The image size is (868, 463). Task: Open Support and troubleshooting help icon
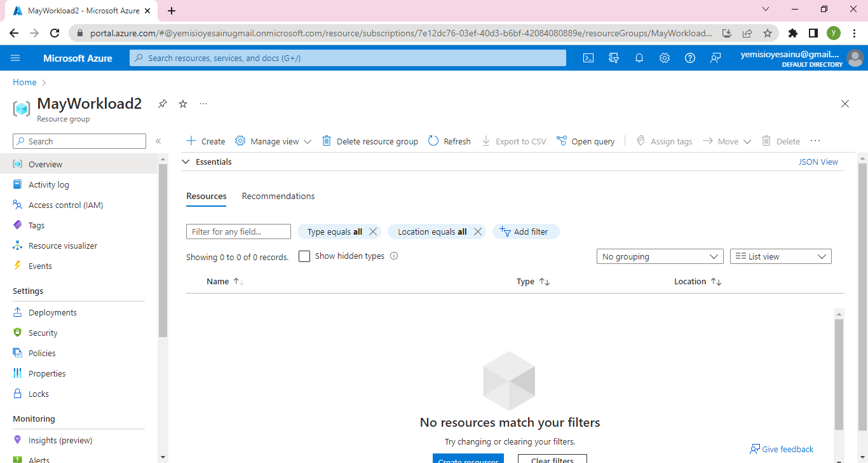pos(690,58)
